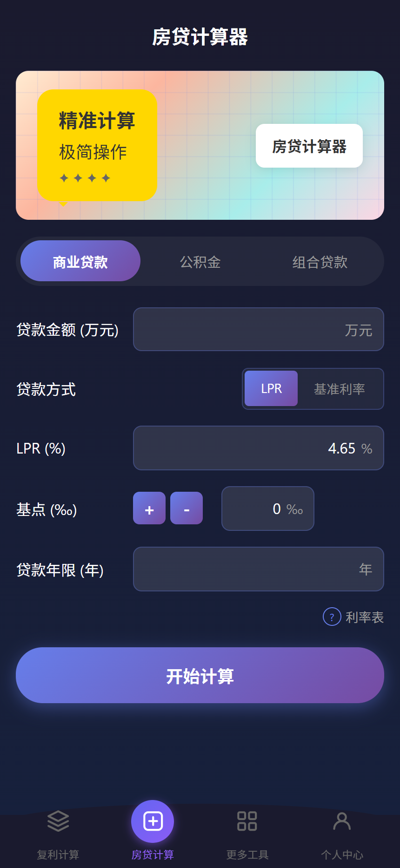400x868 pixels.
Task: Select the 房贷计算 plus icon in bottom navigation
Action: (x=153, y=821)
